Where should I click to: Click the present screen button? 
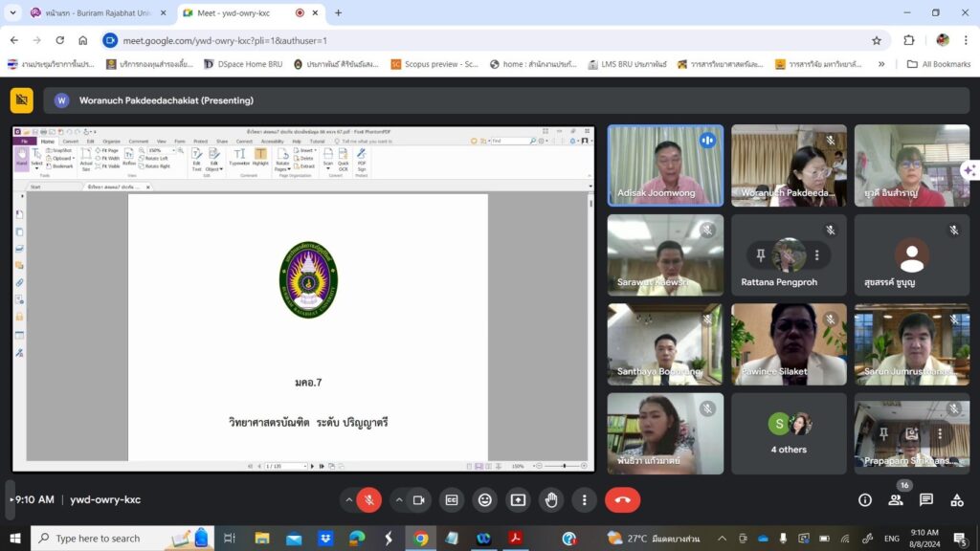pyautogui.click(x=518, y=499)
